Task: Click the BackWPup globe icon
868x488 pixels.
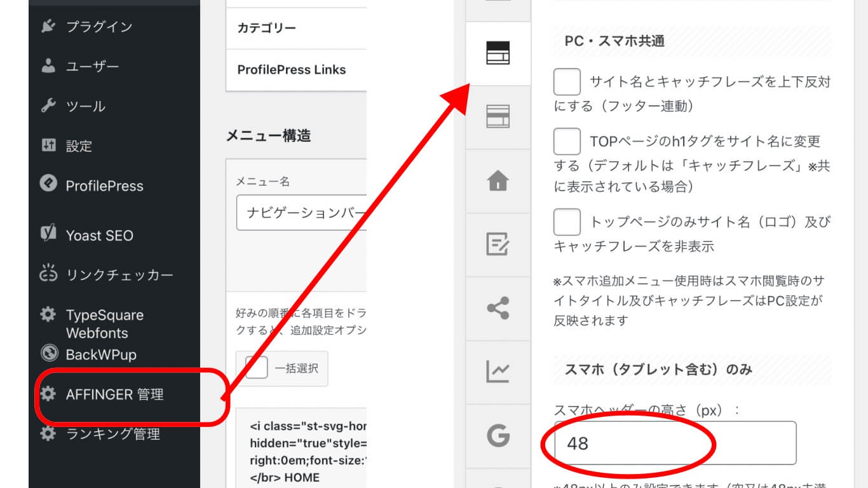Action: (49, 353)
